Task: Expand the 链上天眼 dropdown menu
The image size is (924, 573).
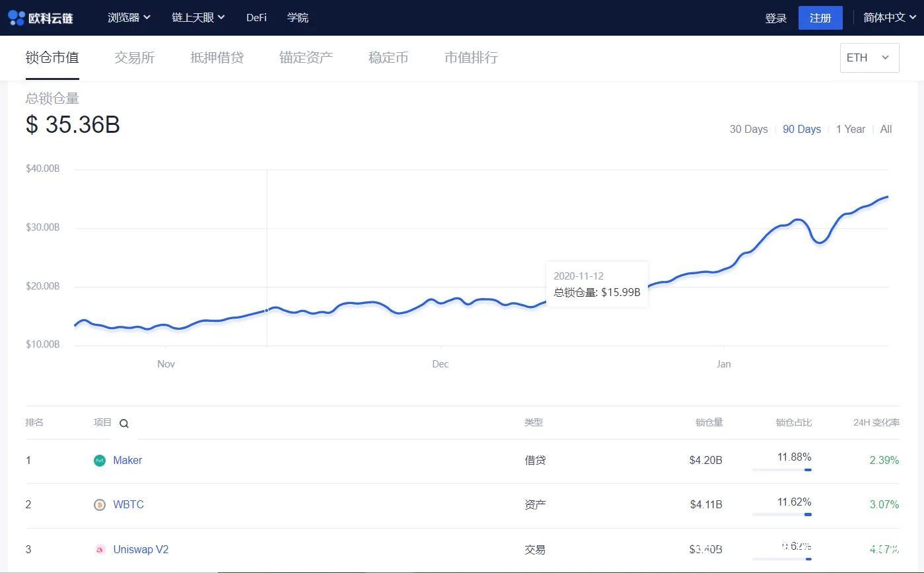Action: (198, 18)
